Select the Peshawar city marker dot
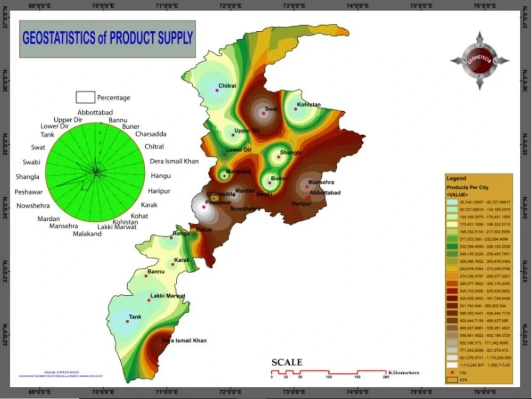 tap(204, 206)
